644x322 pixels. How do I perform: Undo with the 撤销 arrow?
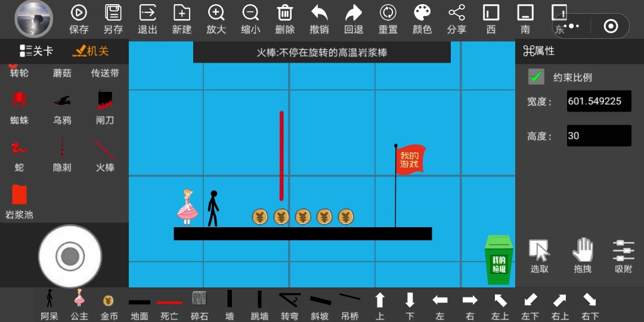coord(319,13)
